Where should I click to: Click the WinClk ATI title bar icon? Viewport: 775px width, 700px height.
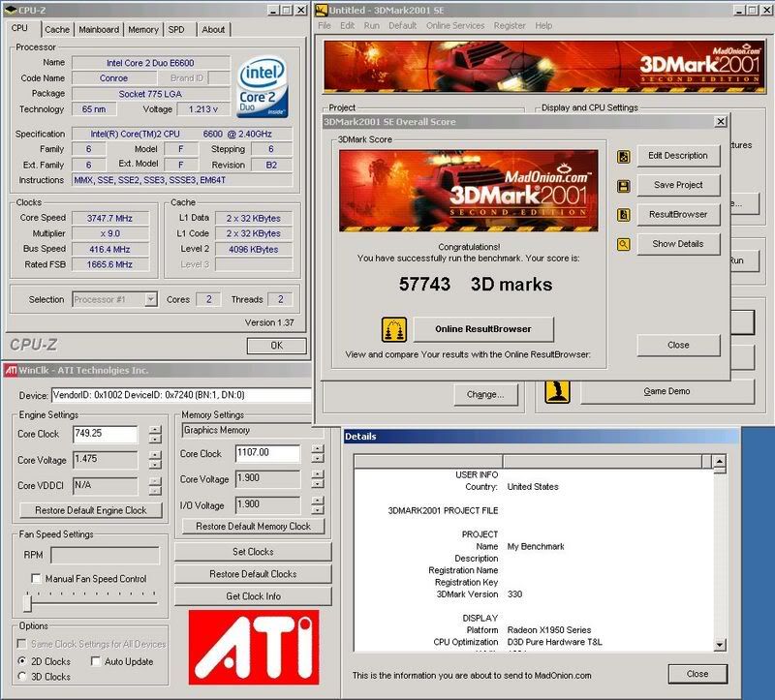pos(11,370)
